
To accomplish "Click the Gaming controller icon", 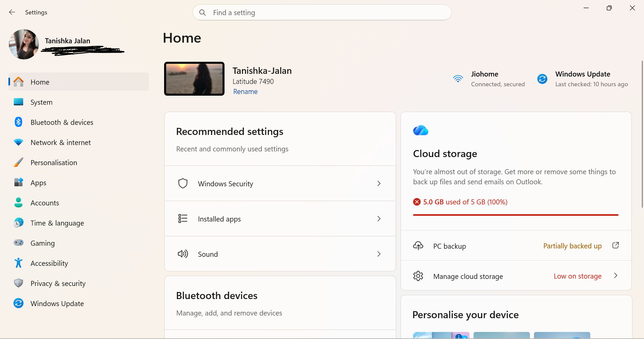I will coord(18,242).
